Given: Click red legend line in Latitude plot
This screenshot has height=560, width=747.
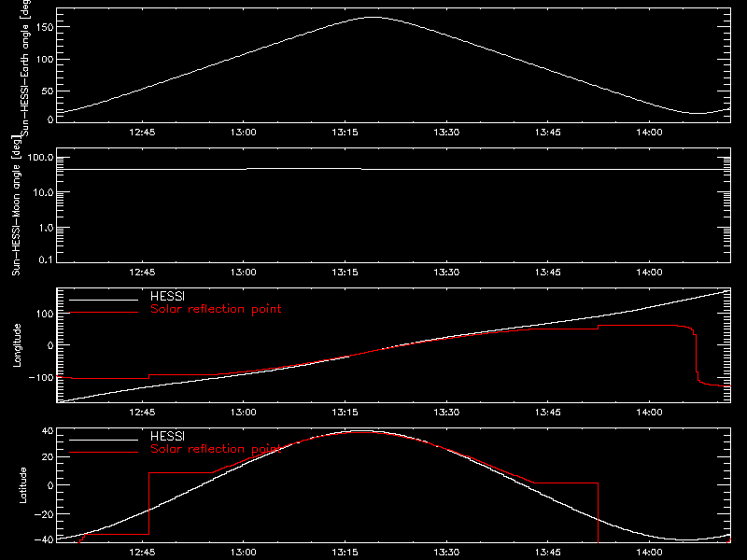Looking at the screenshot, I should tap(104, 453).
